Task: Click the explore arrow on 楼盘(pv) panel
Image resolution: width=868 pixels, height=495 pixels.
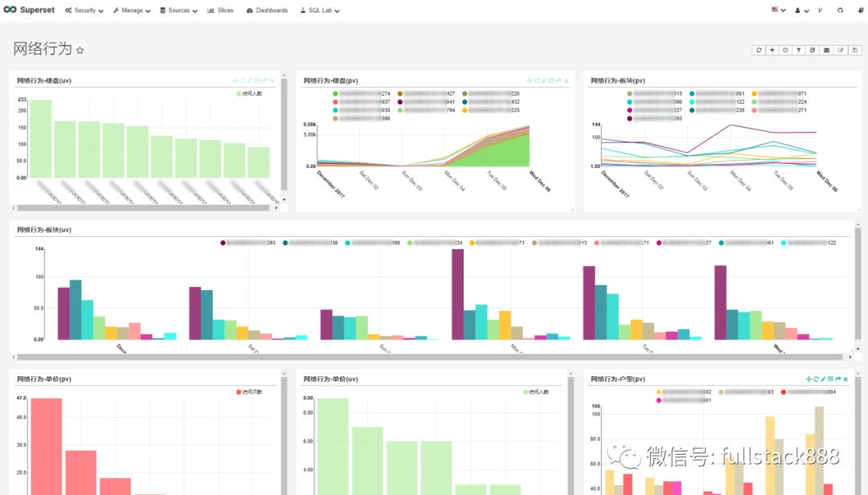Action: pos(559,81)
